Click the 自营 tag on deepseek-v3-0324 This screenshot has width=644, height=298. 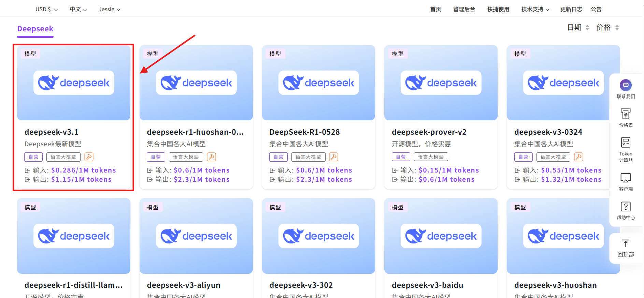[524, 157]
